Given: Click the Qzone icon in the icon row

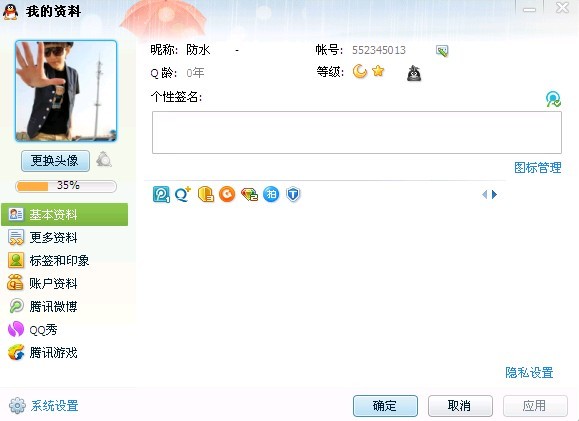Looking at the screenshot, I should coord(161,194).
